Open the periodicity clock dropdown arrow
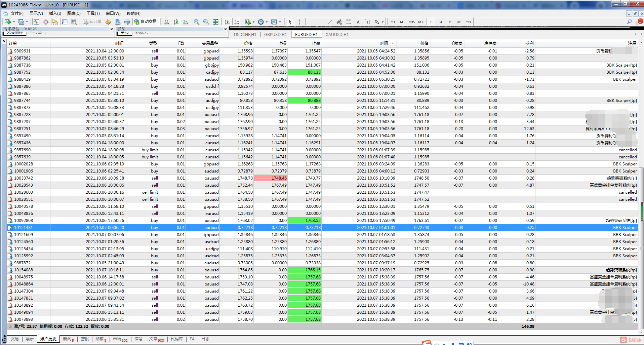The width and height of the screenshot is (644, 345). coord(267,22)
